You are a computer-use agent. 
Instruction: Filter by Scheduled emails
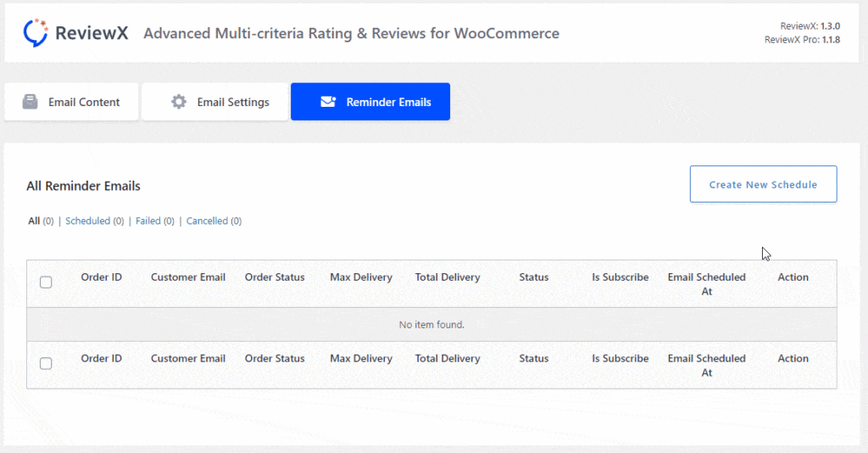(87, 221)
